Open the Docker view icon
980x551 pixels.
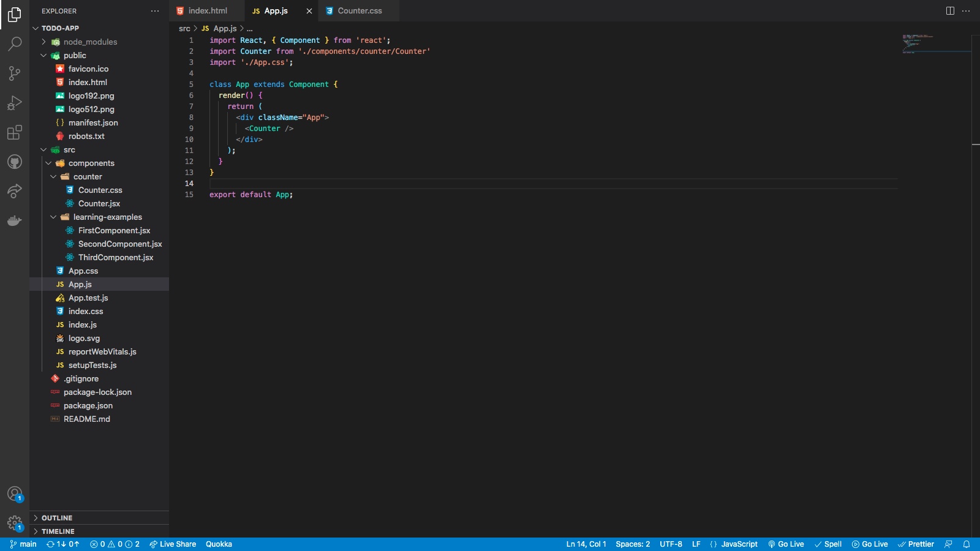coord(15,220)
